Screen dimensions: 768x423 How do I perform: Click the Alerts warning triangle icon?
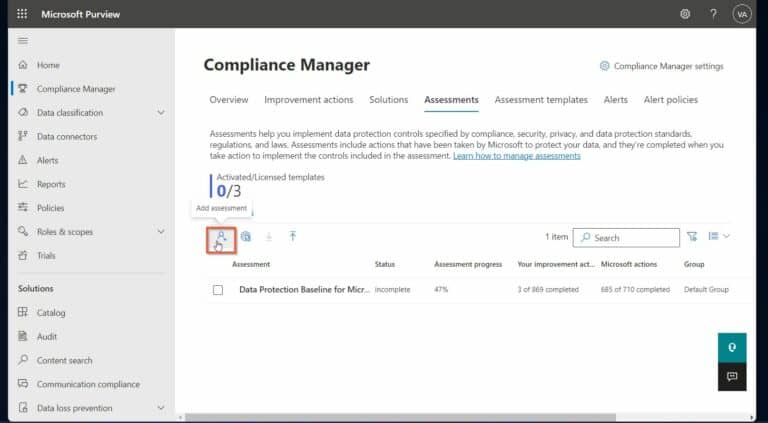tap(23, 160)
